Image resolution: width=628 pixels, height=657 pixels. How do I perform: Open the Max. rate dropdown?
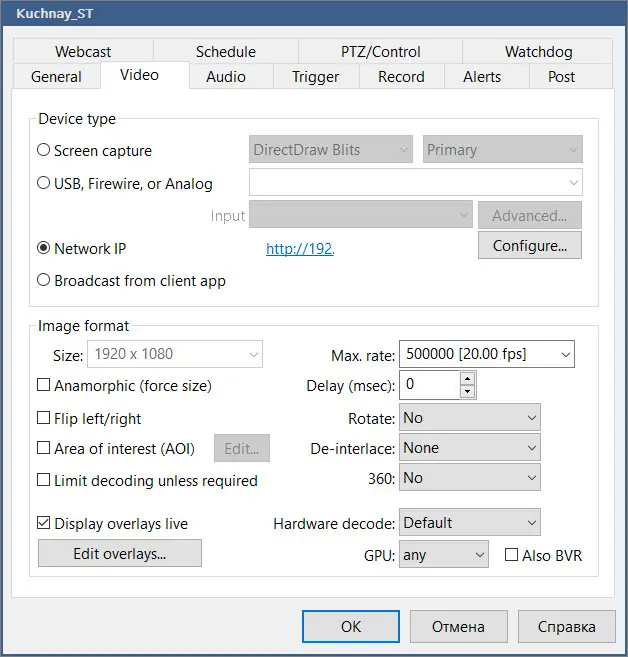pos(486,354)
